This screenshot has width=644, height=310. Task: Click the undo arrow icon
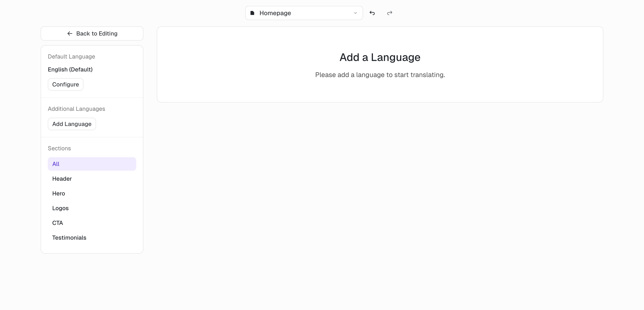click(x=372, y=13)
